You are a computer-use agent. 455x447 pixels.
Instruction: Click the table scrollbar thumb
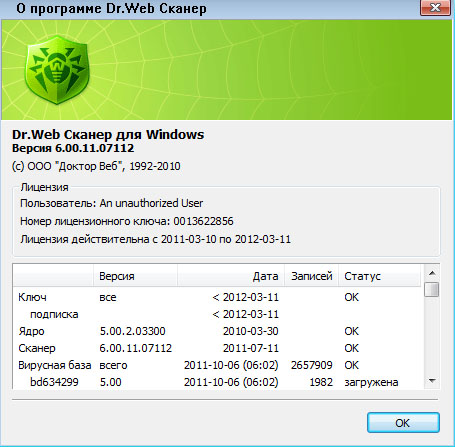(x=432, y=289)
